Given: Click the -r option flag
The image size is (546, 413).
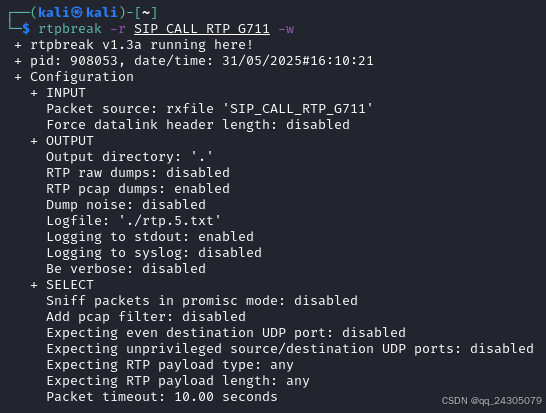Looking at the screenshot, I should (118, 29).
